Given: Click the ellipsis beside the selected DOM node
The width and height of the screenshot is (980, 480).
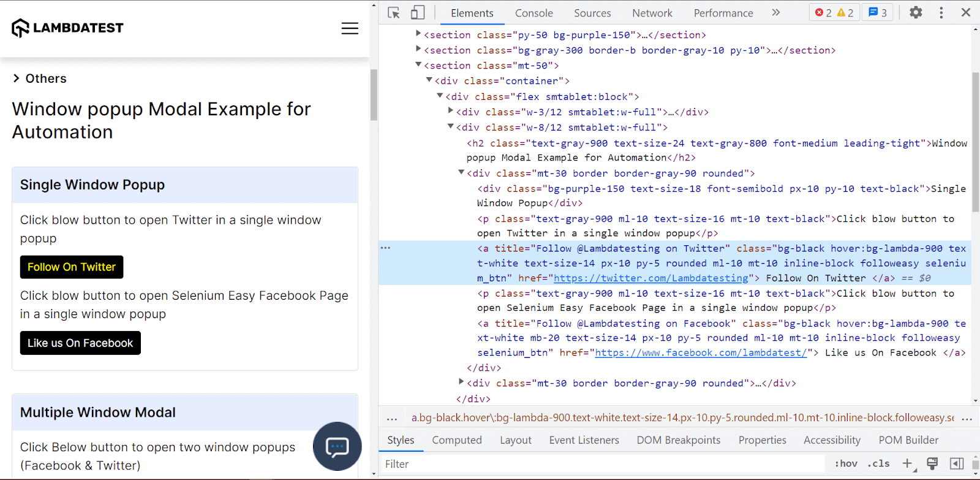Looking at the screenshot, I should click(x=385, y=248).
